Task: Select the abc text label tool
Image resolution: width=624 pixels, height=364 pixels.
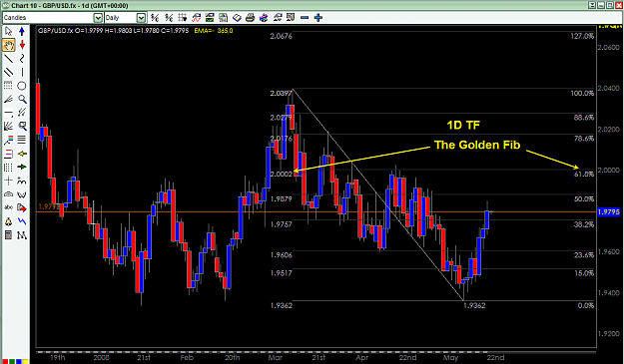Action: pyautogui.click(x=8, y=207)
